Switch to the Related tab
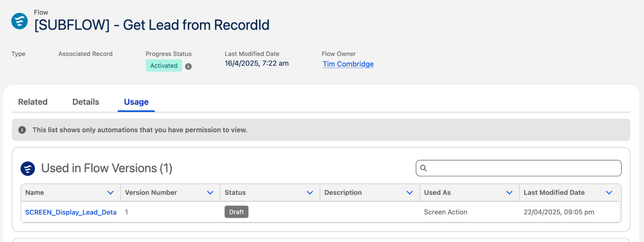This screenshot has height=242, width=644. 33,102
